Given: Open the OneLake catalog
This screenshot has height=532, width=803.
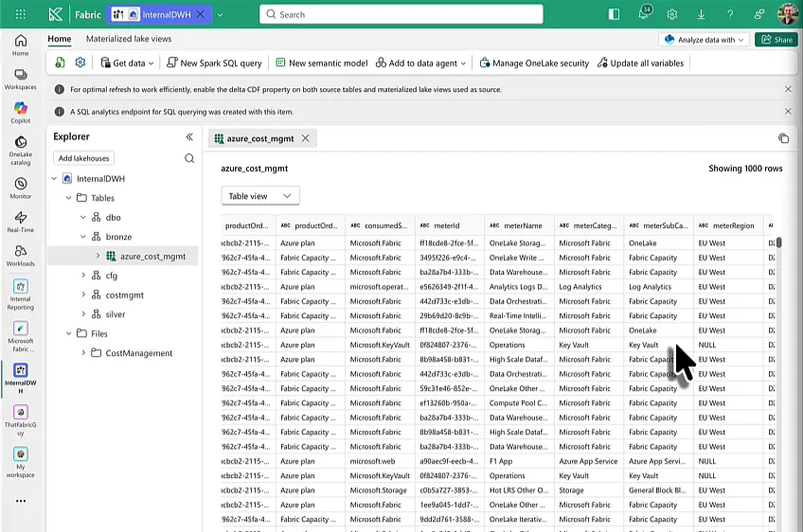Looking at the screenshot, I should [21, 151].
